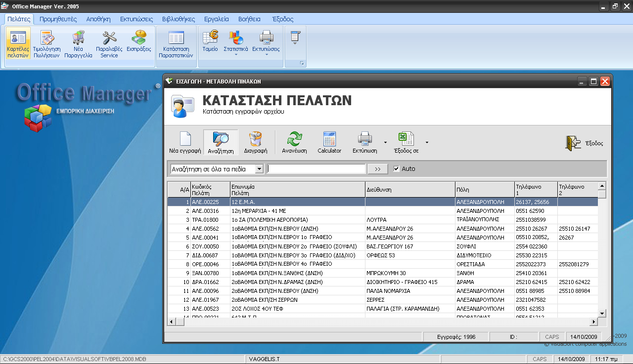Viewport: 633px width, 364px height.
Task: Open Στατιστικά chart icon
Action: click(x=236, y=37)
